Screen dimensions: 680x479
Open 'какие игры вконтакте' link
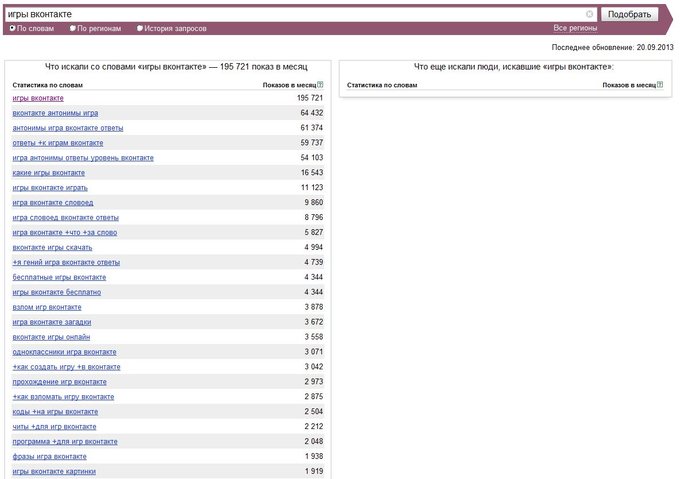(x=49, y=173)
